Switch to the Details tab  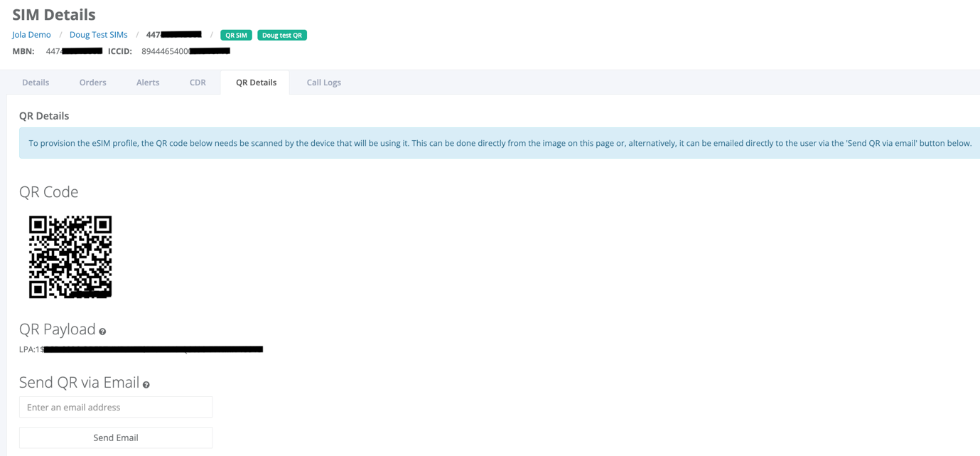coord(36,83)
